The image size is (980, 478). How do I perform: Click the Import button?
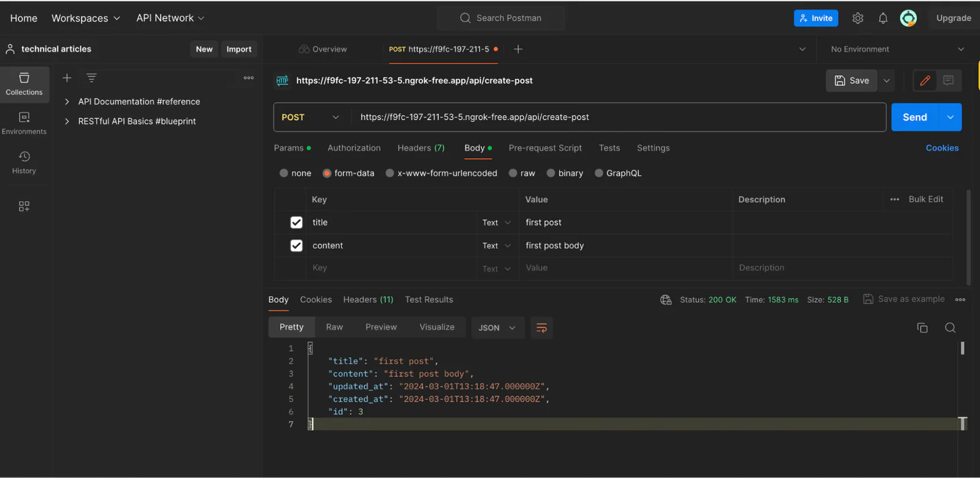tap(239, 49)
